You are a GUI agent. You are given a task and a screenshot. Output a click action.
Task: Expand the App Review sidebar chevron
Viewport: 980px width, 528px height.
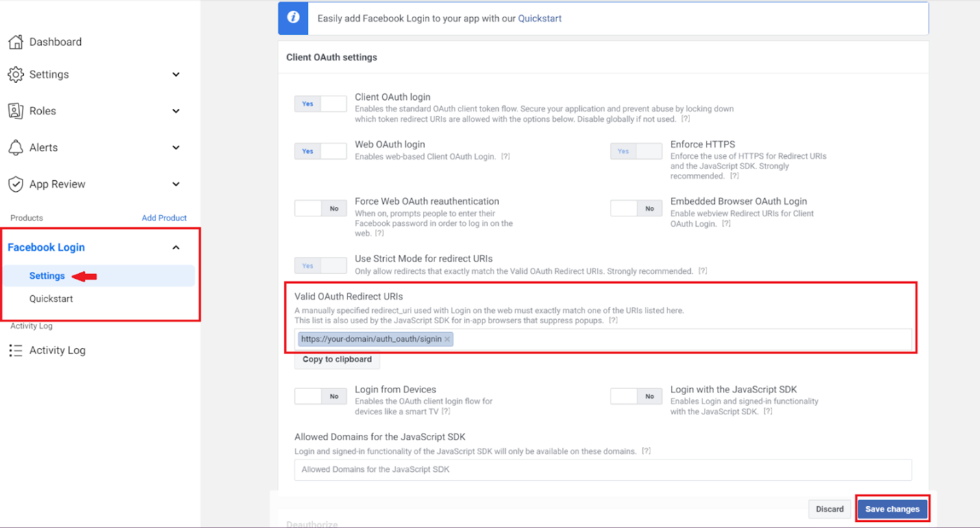coord(176,184)
